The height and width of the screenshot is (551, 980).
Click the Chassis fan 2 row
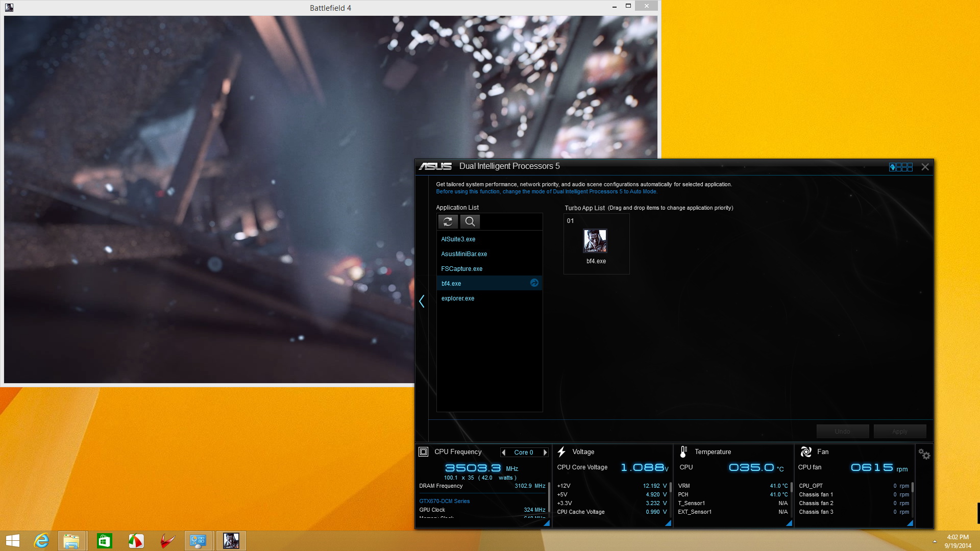point(854,504)
